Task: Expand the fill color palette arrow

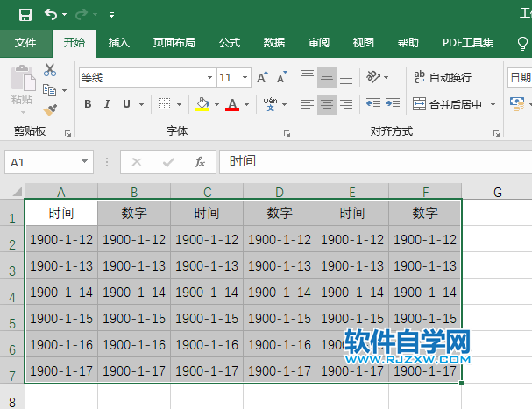Action: coord(216,104)
